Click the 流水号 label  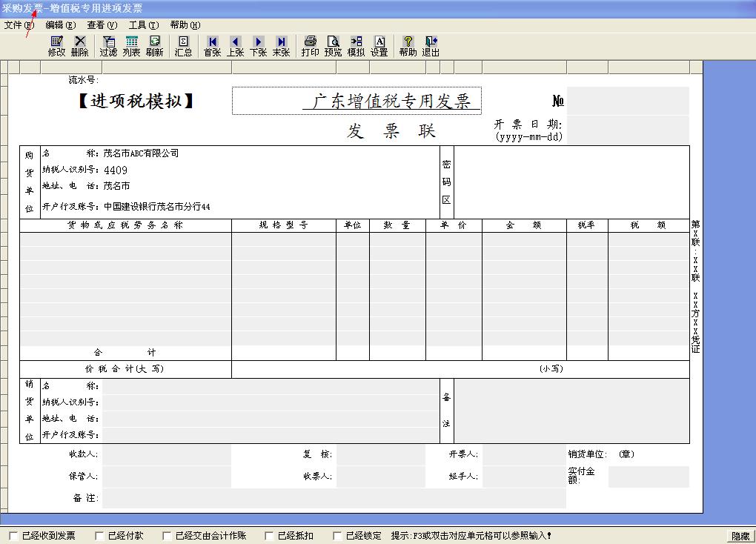click(x=83, y=80)
